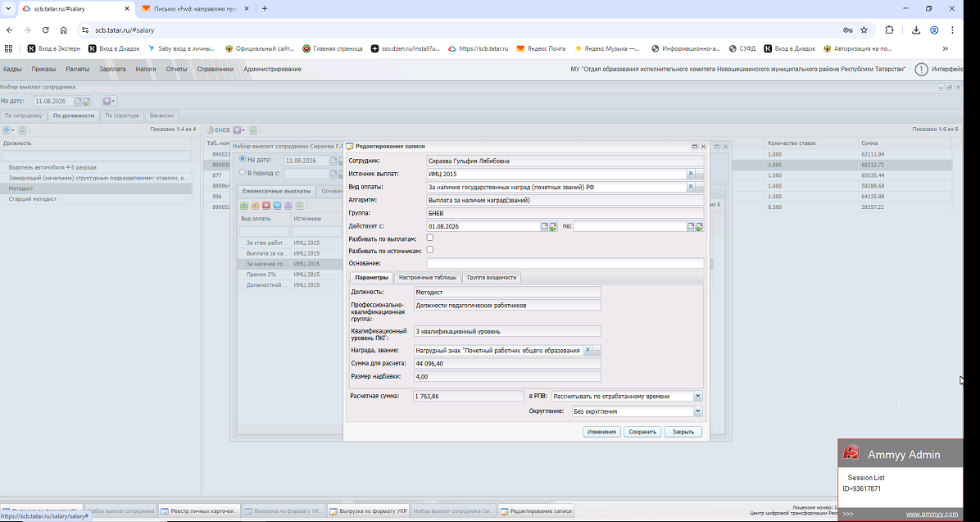The image size is (980, 522).
Task: Switch to the По сотруднику tab
Action: coord(23,116)
